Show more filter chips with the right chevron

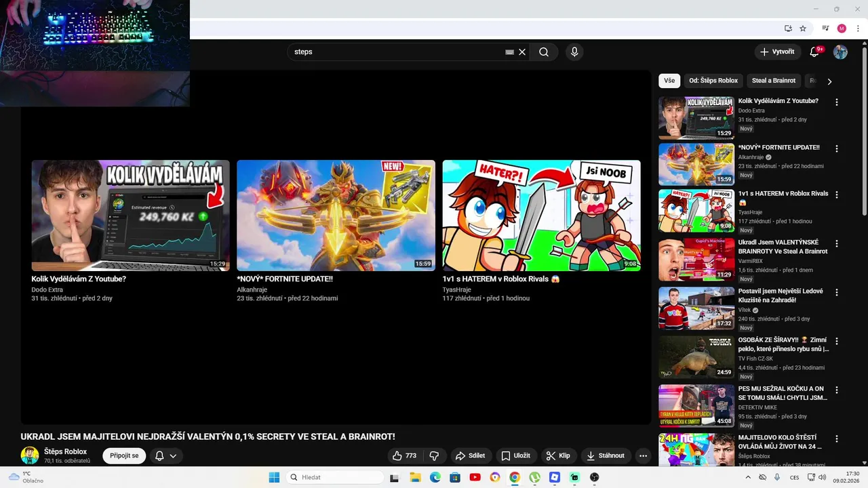click(x=829, y=81)
